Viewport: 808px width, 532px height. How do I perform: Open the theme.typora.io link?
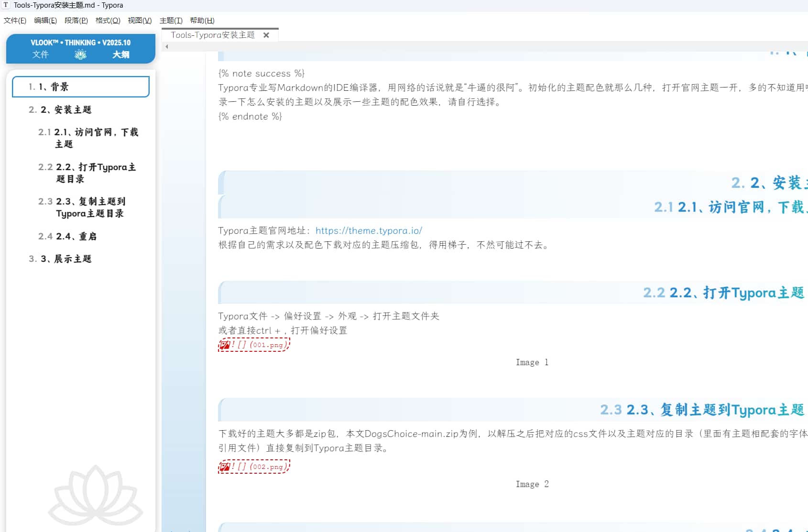click(369, 230)
